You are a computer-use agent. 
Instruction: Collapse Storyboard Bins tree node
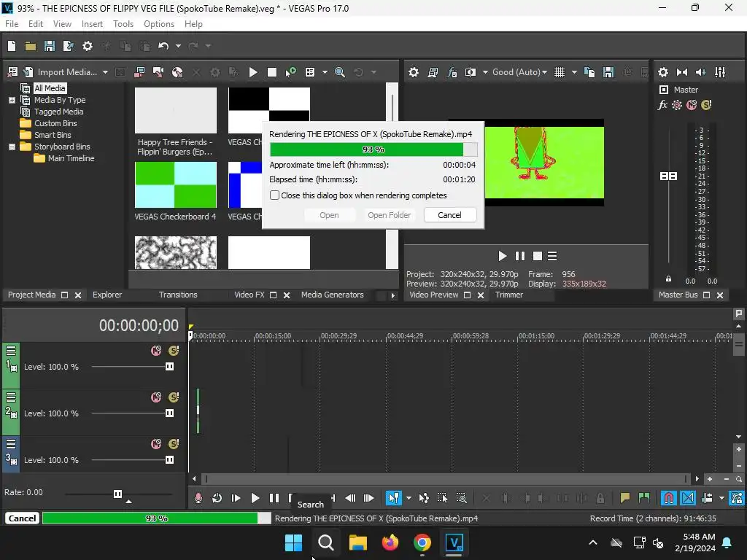12,147
